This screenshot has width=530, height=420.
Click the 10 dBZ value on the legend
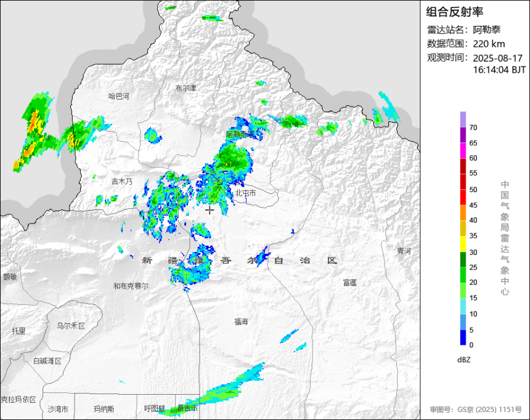[473, 314]
